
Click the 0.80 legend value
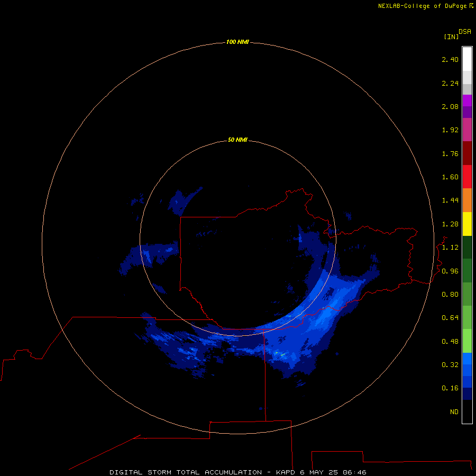click(450, 295)
